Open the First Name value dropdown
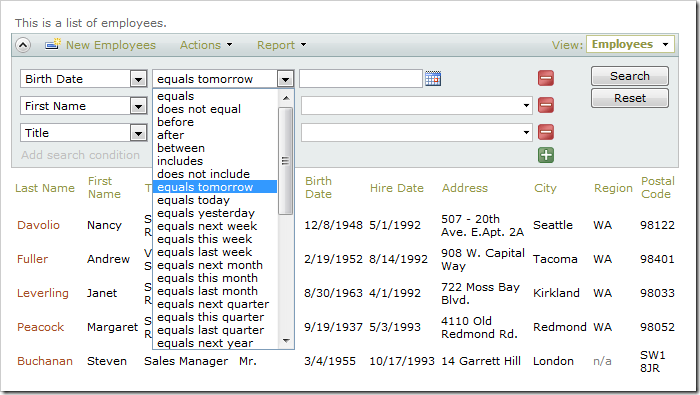Viewport: 700px width, 395px height. pyautogui.click(x=526, y=106)
